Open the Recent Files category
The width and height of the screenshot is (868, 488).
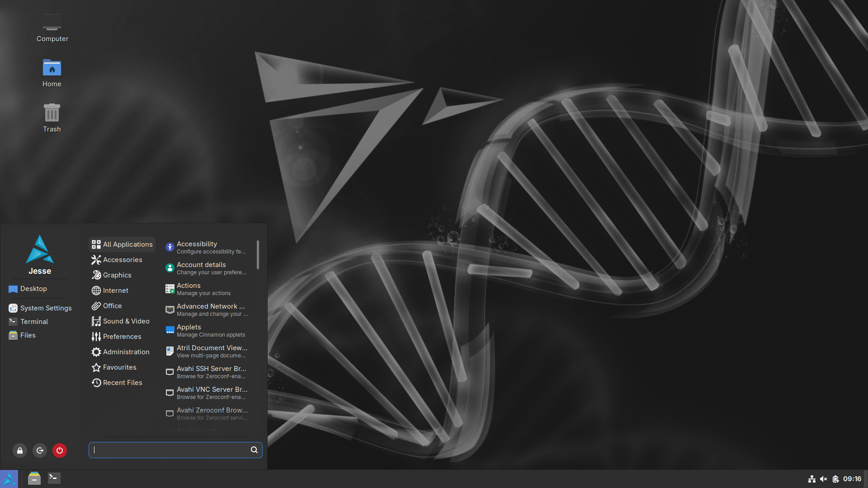pyautogui.click(x=122, y=383)
